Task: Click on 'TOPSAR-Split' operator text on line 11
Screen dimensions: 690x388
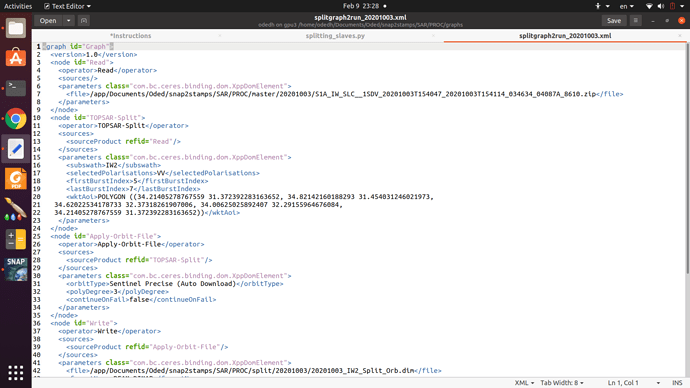Action: [x=121, y=126]
